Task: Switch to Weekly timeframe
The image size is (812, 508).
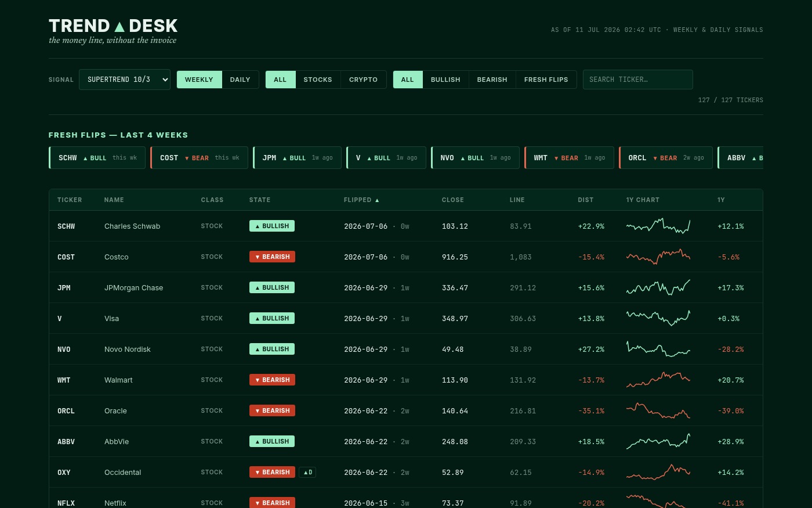Action: (x=199, y=80)
